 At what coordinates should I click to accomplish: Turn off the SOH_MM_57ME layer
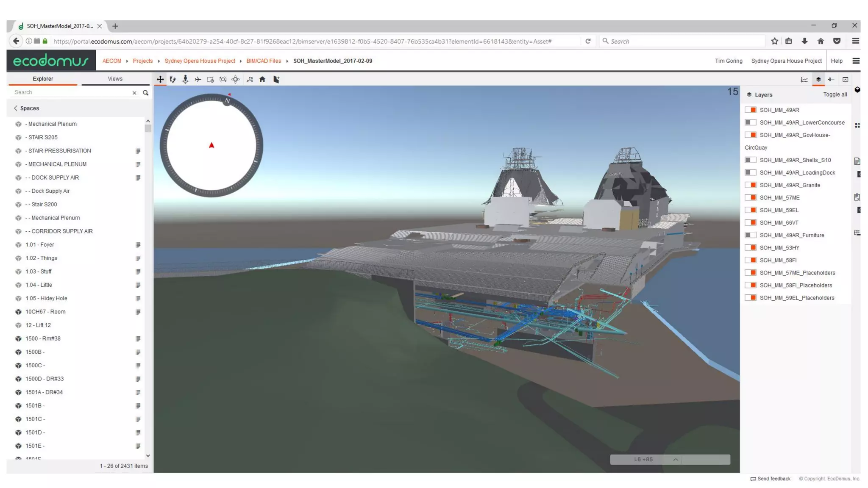pyautogui.click(x=750, y=197)
